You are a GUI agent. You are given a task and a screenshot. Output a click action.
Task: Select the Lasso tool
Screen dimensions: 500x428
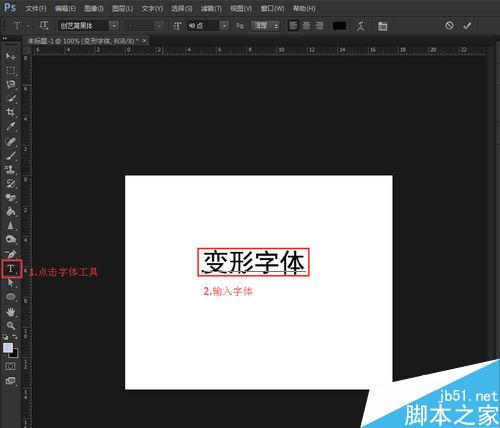(x=10, y=84)
